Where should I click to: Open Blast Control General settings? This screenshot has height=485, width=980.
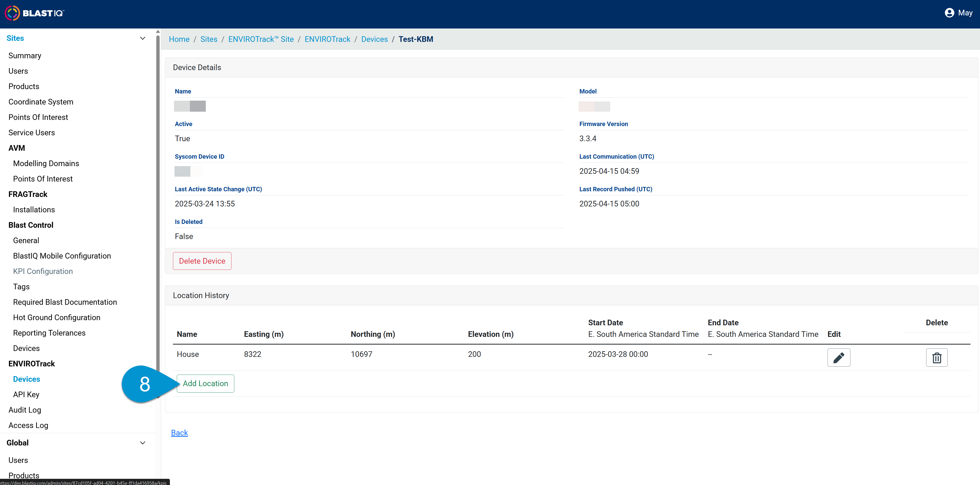pyautogui.click(x=26, y=241)
